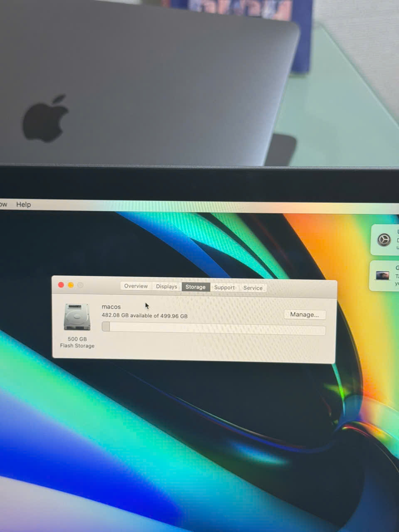Select the Storage tab
This screenshot has width=399, height=532.
tap(195, 287)
